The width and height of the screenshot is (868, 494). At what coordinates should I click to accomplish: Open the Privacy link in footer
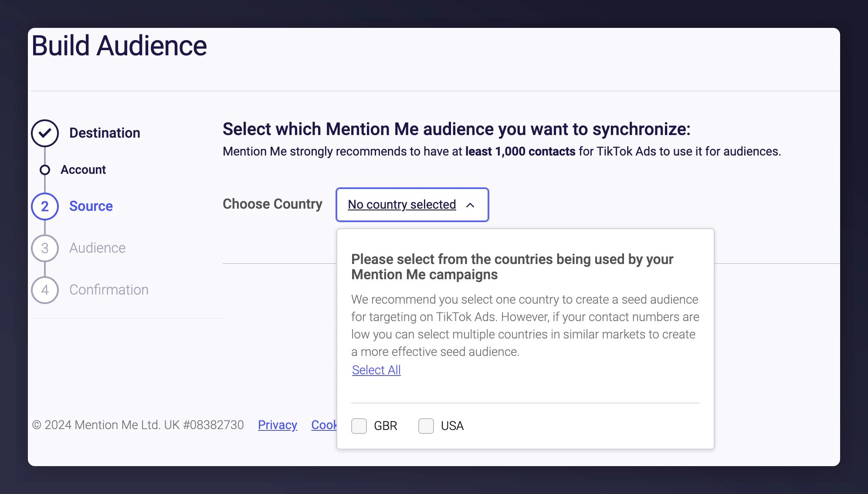278,425
